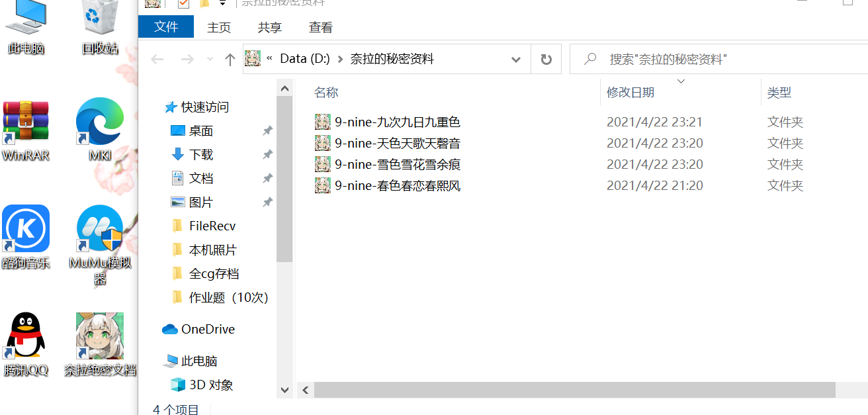Open 3D 对象 in navigation pane
The image size is (868, 415).
point(210,385)
